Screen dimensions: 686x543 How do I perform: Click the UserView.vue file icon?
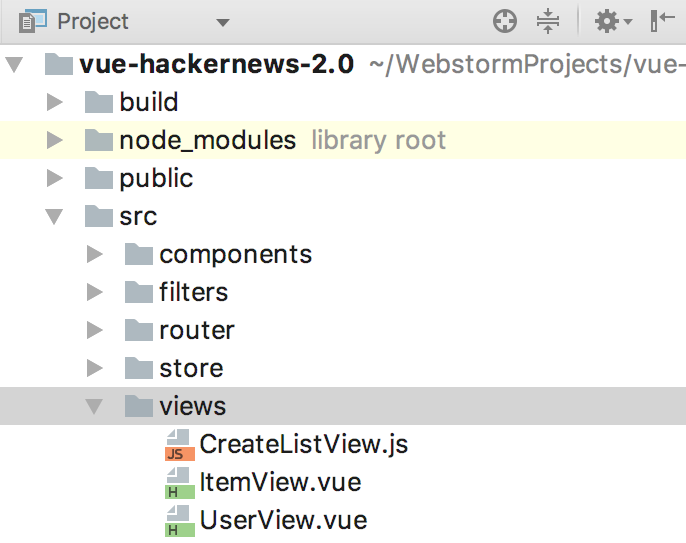(x=179, y=521)
